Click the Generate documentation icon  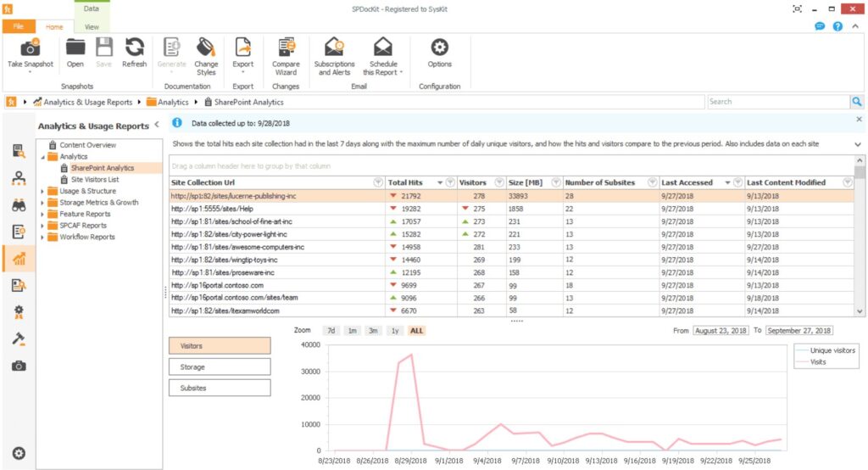pos(171,48)
